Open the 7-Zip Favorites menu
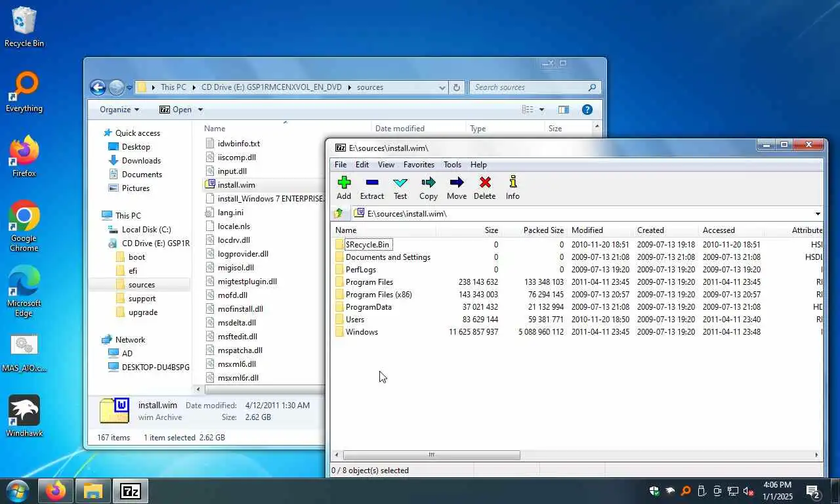This screenshot has height=504, width=840. [x=419, y=165]
